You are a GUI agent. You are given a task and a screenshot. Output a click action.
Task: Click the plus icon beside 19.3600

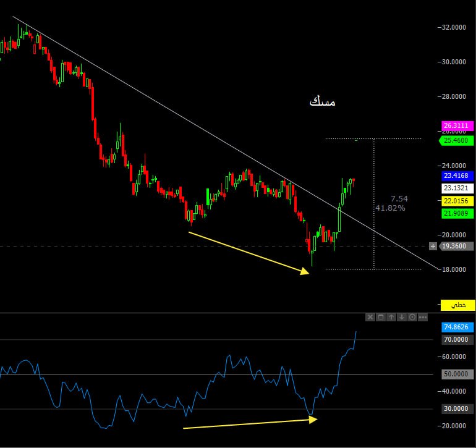[x=433, y=246]
